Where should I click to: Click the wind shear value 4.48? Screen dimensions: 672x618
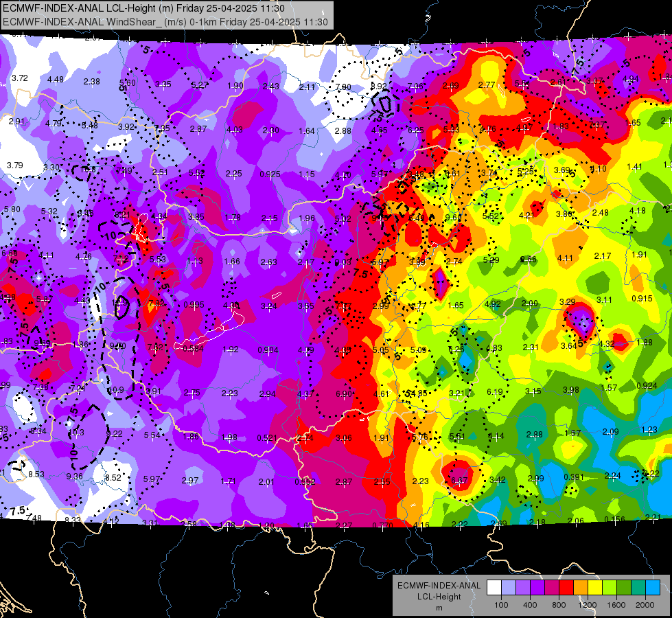click(x=56, y=80)
